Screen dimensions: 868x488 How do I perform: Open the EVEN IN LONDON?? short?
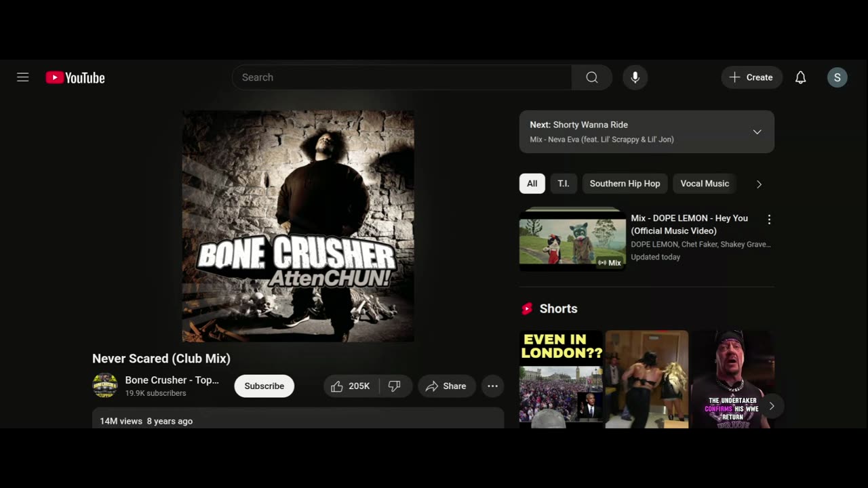pos(561,380)
